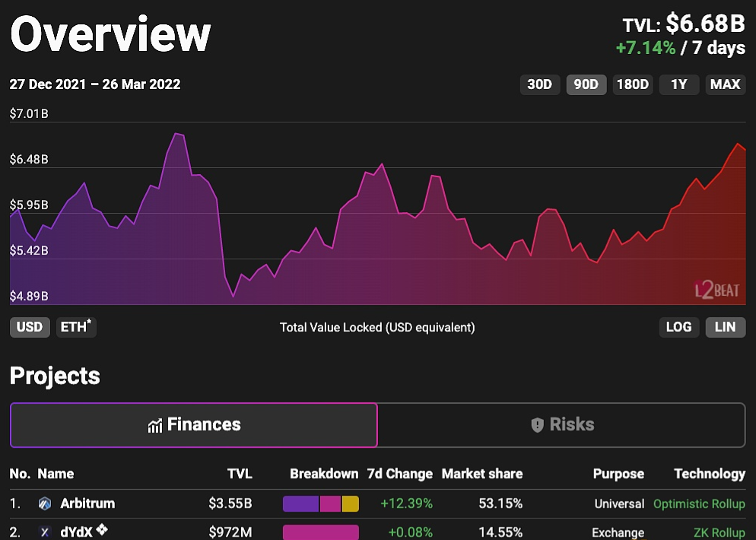Click the shield icon in Risks tab

537,425
